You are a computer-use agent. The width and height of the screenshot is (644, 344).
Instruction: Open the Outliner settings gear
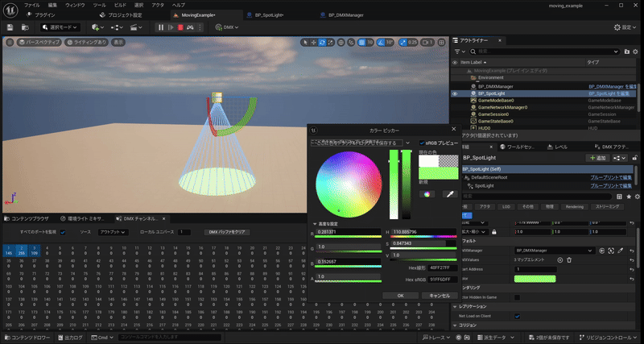636,52
